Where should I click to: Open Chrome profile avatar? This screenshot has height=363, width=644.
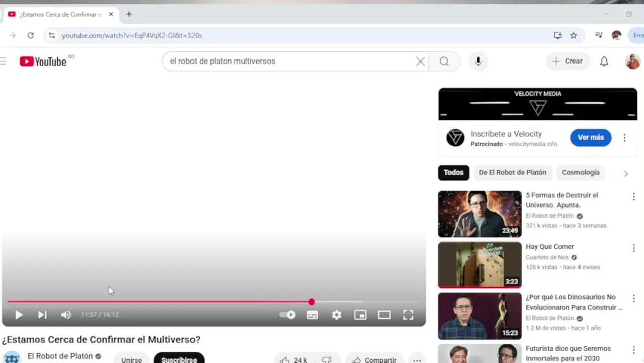pyautogui.click(x=616, y=35)
